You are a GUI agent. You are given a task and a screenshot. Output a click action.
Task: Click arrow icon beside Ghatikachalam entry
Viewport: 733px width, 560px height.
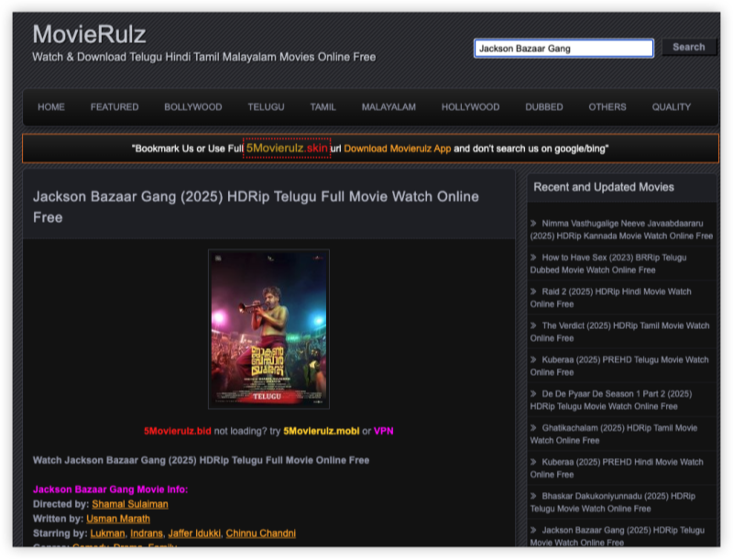[x=533, y=428]
